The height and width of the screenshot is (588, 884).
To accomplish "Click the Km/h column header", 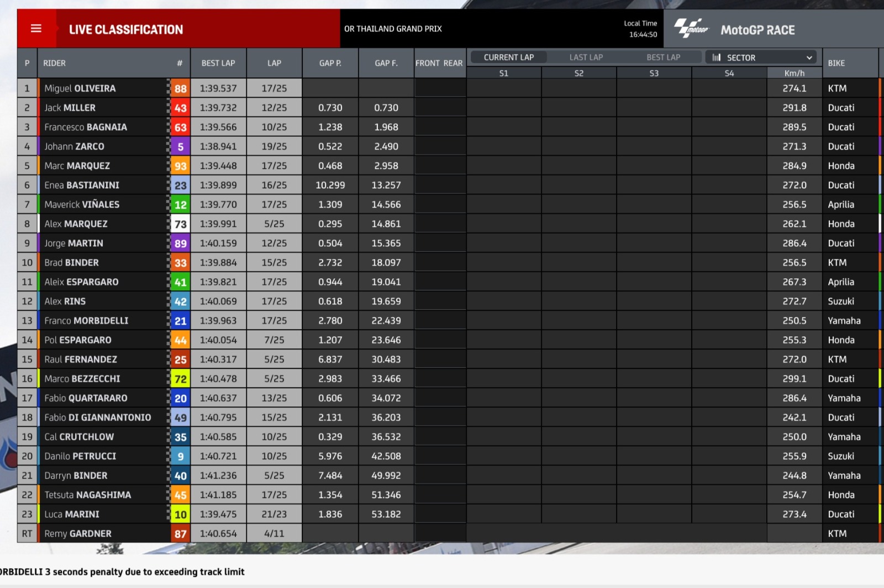I will pos(794,73).
